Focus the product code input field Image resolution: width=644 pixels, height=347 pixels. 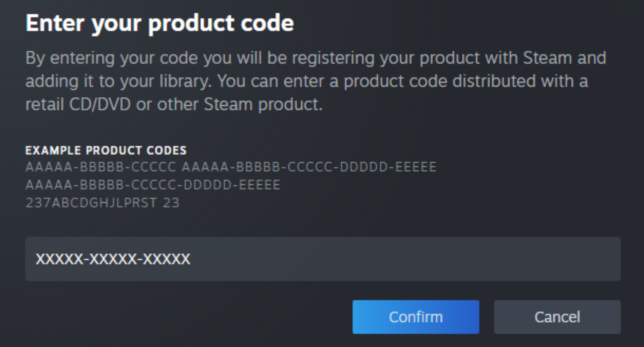[323, 259]
